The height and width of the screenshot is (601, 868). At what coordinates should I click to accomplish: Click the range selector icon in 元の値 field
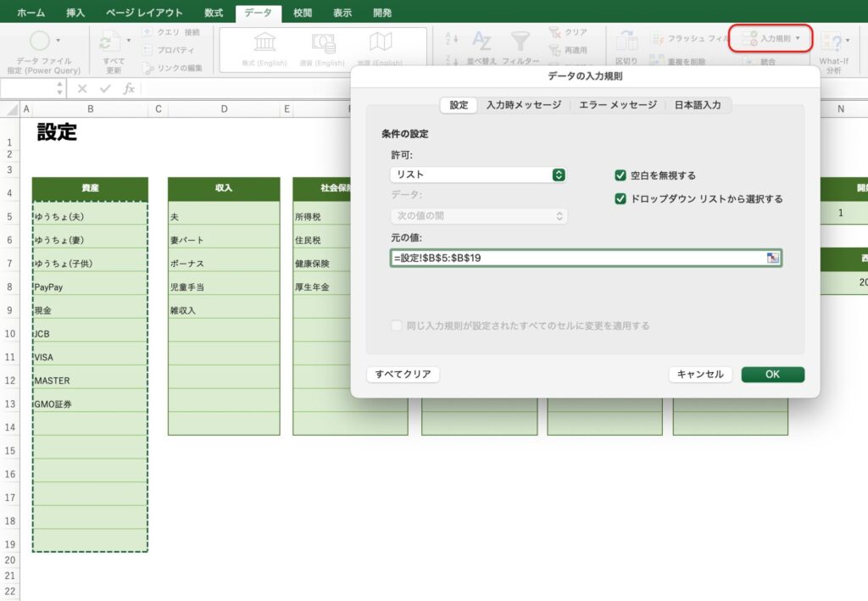click(x=772, y=259)
